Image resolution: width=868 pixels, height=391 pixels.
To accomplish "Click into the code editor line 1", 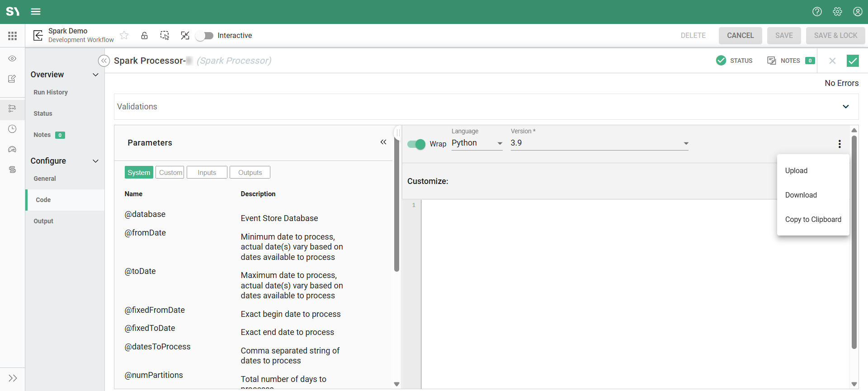I will click(588, 205).
